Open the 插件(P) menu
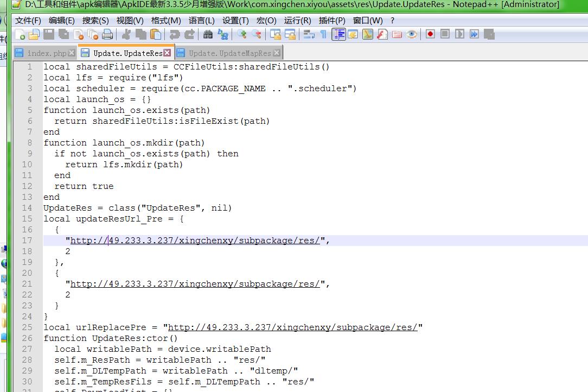Viewport: 588px width, 392px height. pos(332,21)
